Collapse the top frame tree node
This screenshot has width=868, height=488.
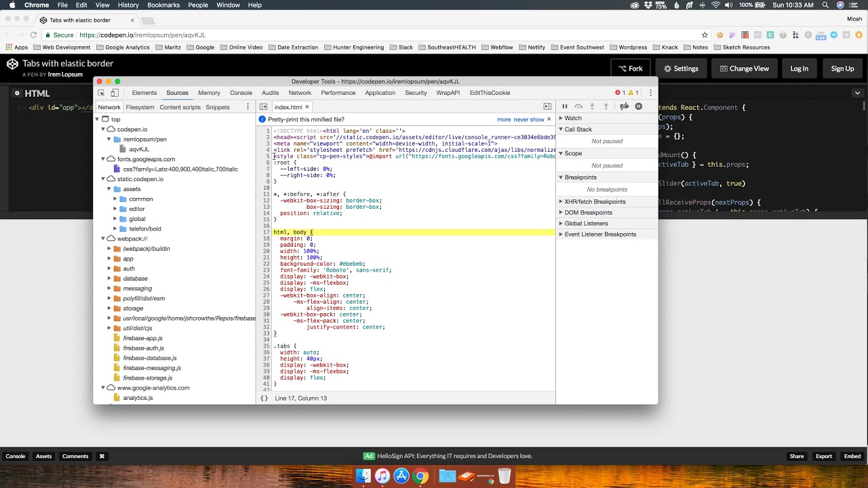click(96, 119)
